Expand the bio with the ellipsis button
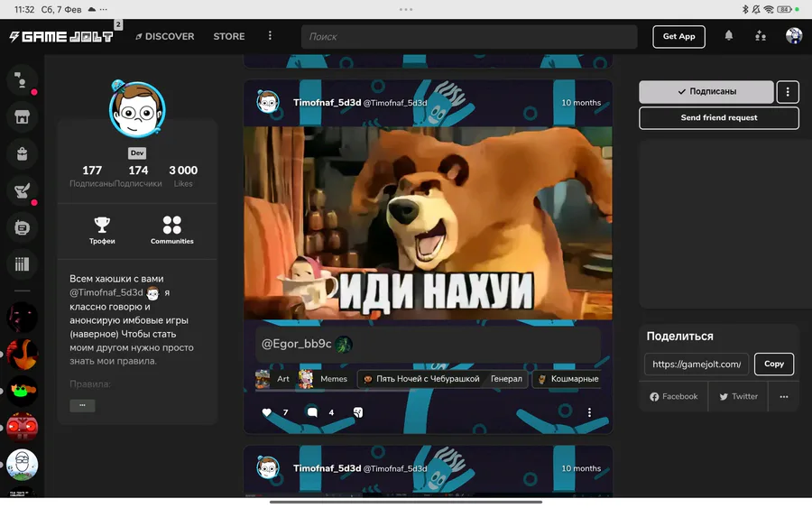The image size is (812, 508). pyautogui.click(x=82, y=405)
